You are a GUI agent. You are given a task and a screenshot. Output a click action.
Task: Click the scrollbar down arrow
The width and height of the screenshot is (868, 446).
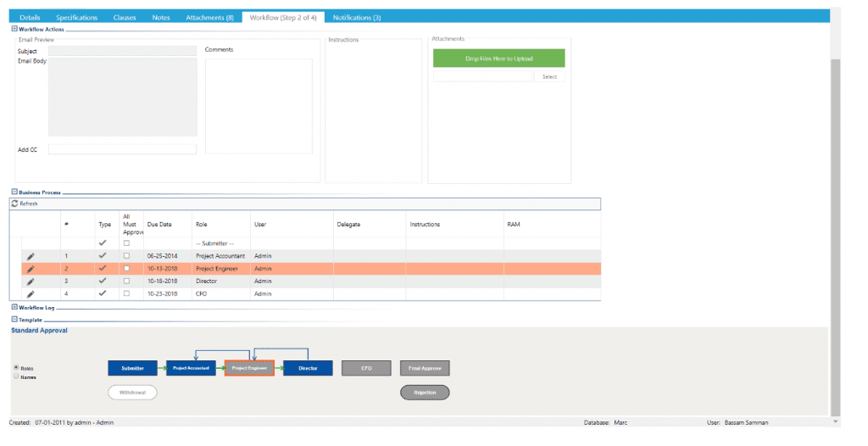(835, 421)
